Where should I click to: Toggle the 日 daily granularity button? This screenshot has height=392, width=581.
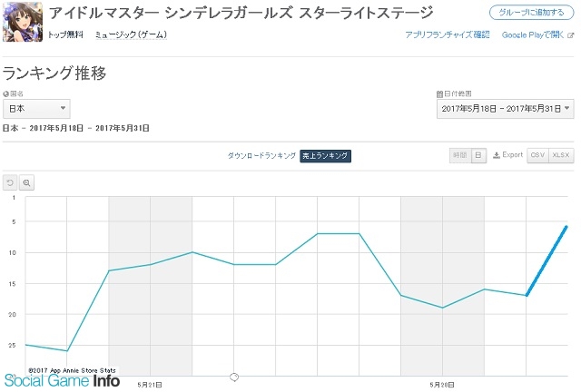[478, 155]
